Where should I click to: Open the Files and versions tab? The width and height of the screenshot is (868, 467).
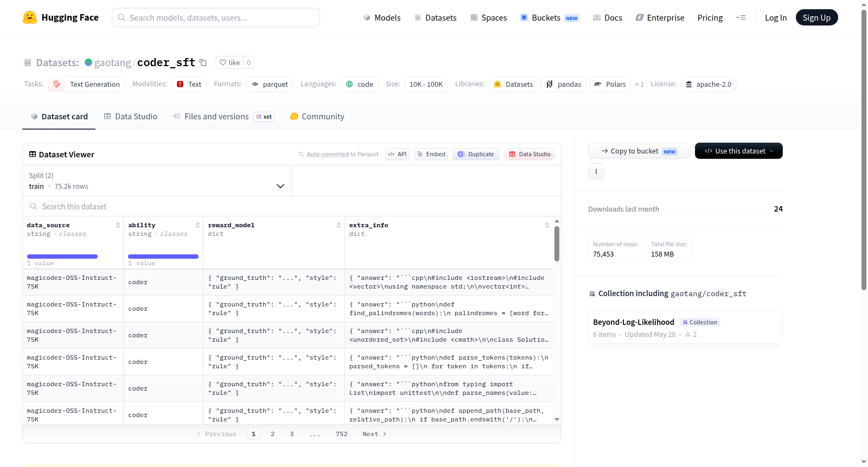223,117
